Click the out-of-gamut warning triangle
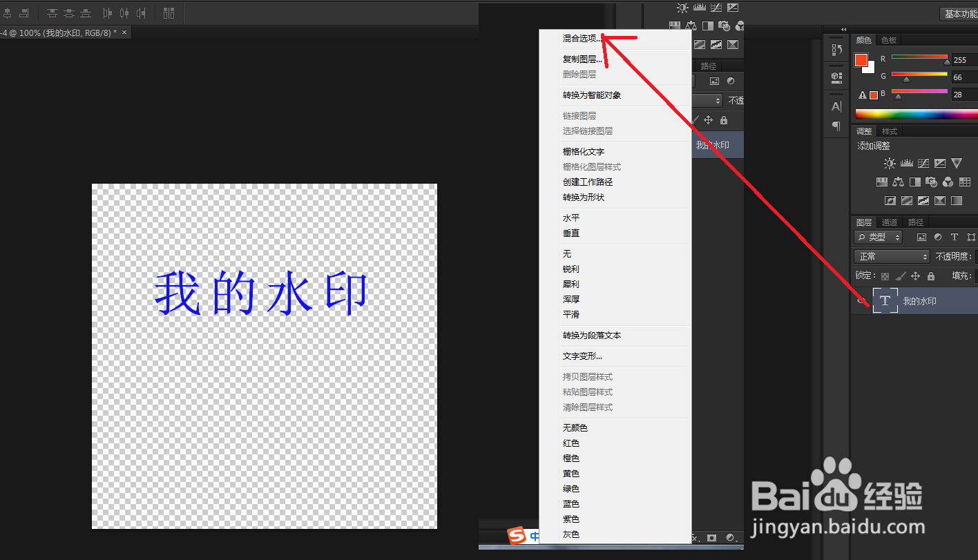 click(863, 95)
